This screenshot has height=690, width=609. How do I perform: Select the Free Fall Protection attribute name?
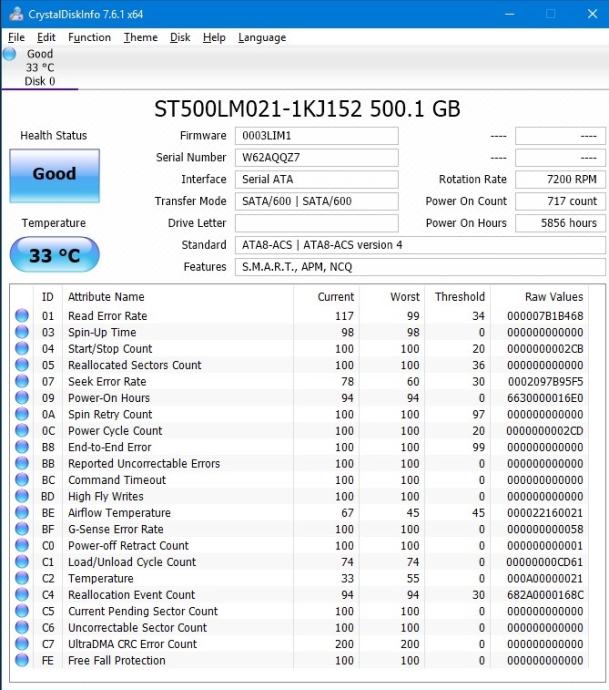click(x=117, y=660)
